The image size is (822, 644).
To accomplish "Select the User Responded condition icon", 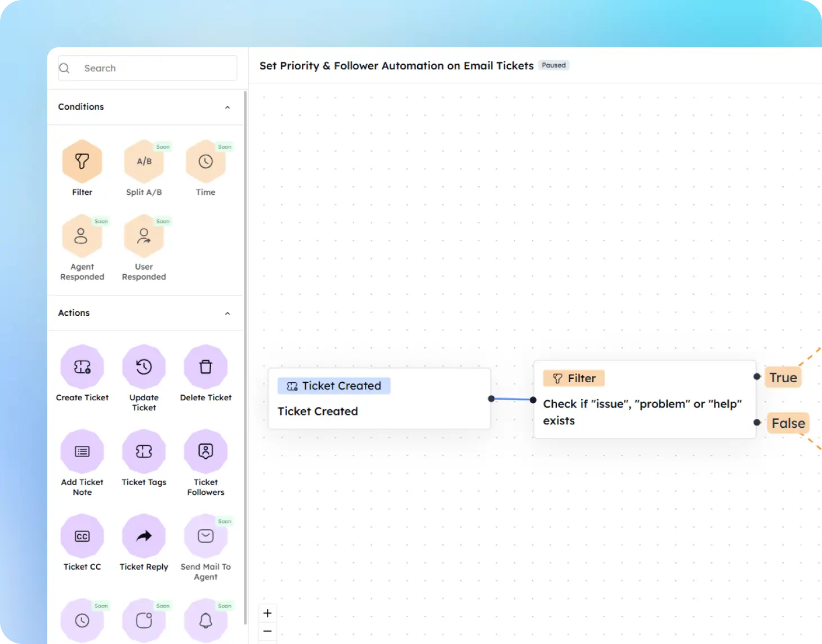I will coord(144,236).
